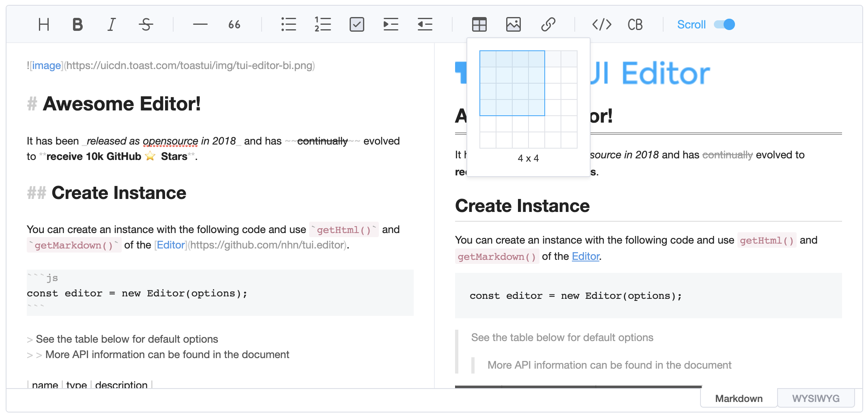
Task: Apply inline code formatting
Action: tap(602, 25)
